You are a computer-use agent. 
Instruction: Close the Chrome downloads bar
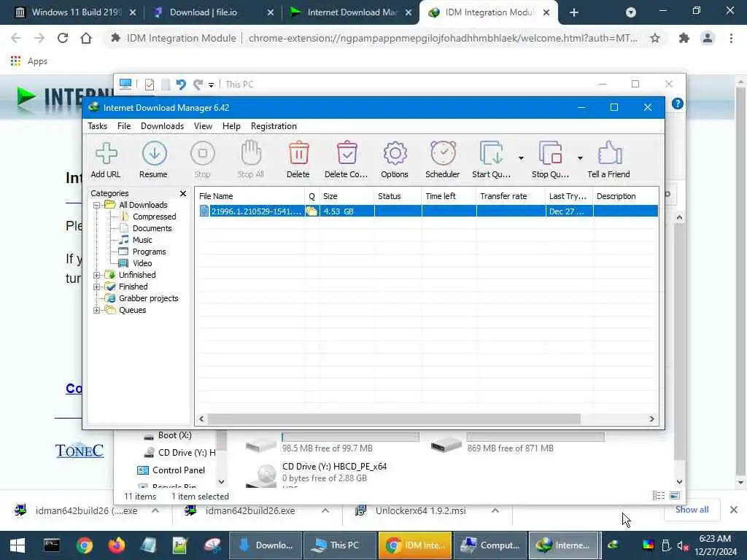734,510
